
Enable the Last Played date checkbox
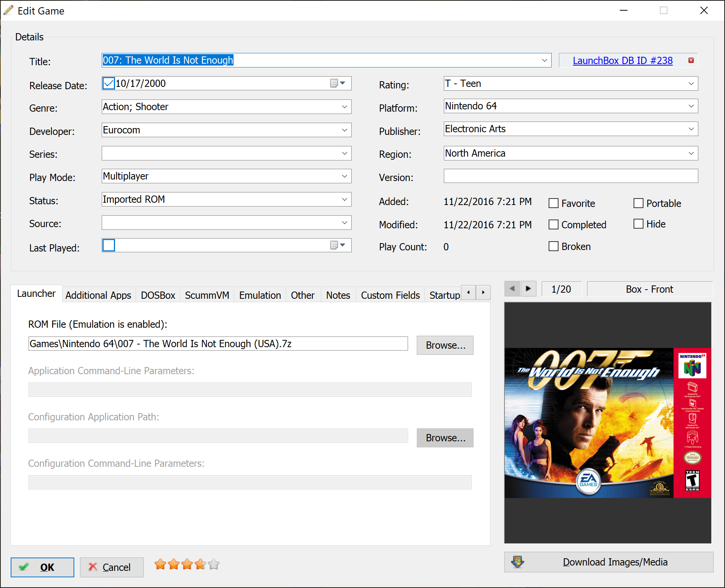tap(109, 245)
